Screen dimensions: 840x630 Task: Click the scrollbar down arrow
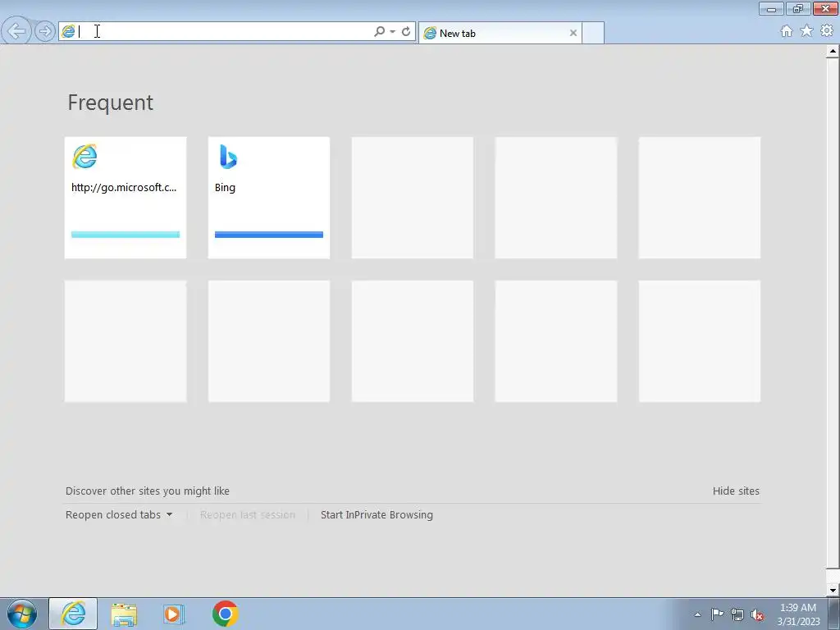point(833,590)
